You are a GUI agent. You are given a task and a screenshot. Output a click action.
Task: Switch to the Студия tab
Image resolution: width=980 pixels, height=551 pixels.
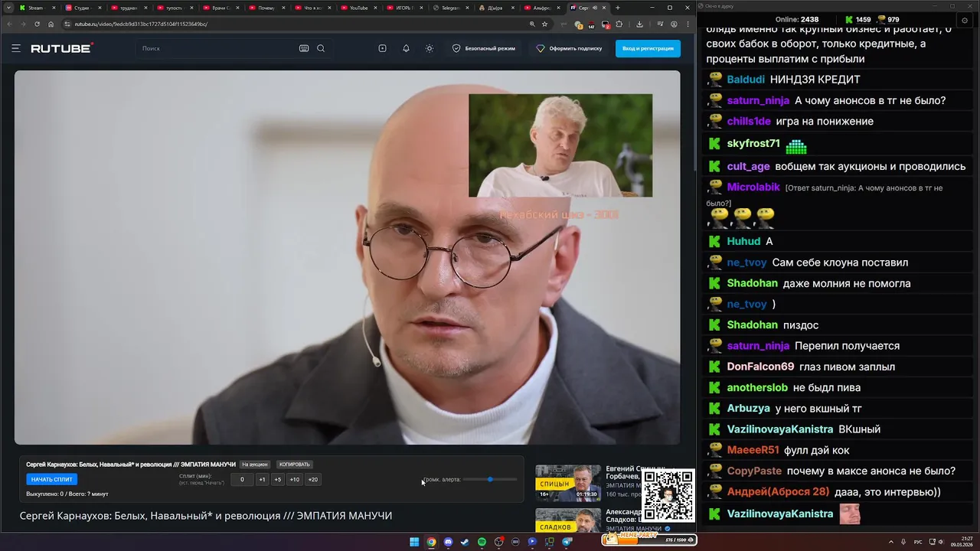point(83,8)
